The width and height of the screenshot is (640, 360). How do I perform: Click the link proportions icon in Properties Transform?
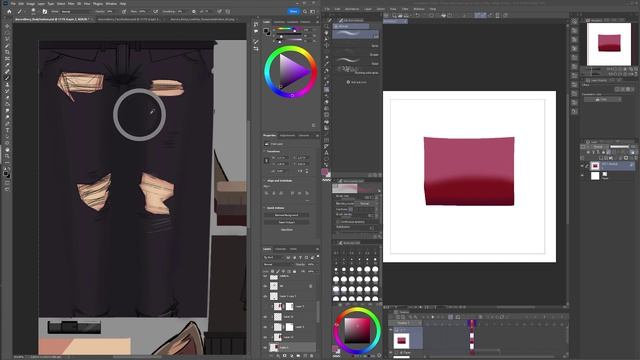[x=267, y=160]
